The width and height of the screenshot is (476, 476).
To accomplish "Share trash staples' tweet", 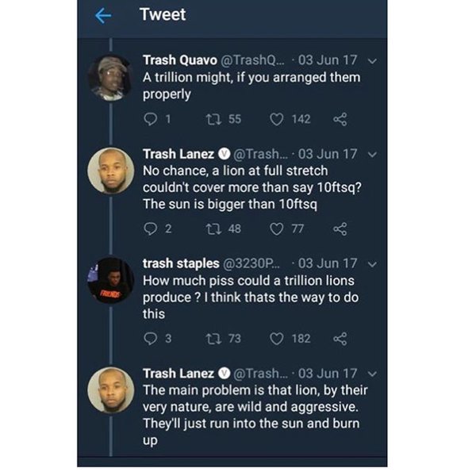I will click(341, 339).
